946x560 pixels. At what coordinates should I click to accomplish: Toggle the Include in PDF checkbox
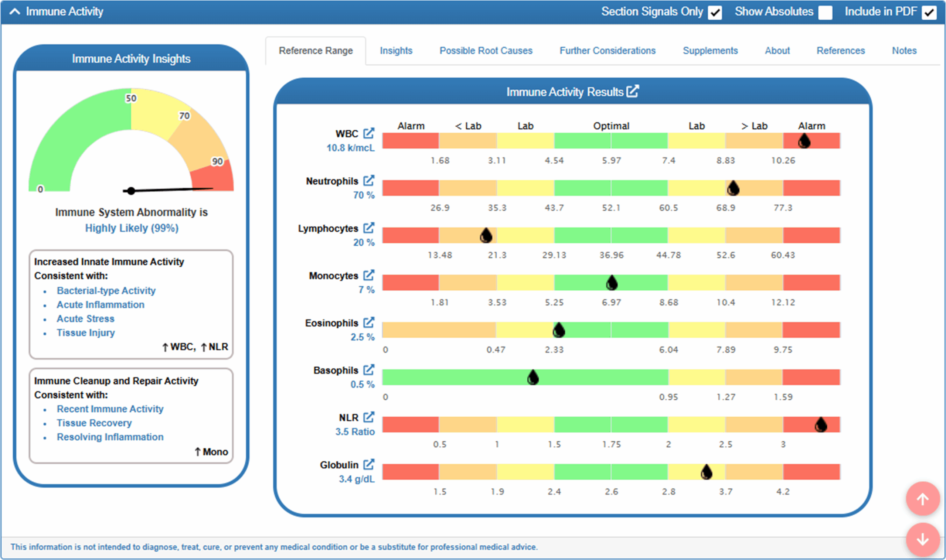pos(929,13)
